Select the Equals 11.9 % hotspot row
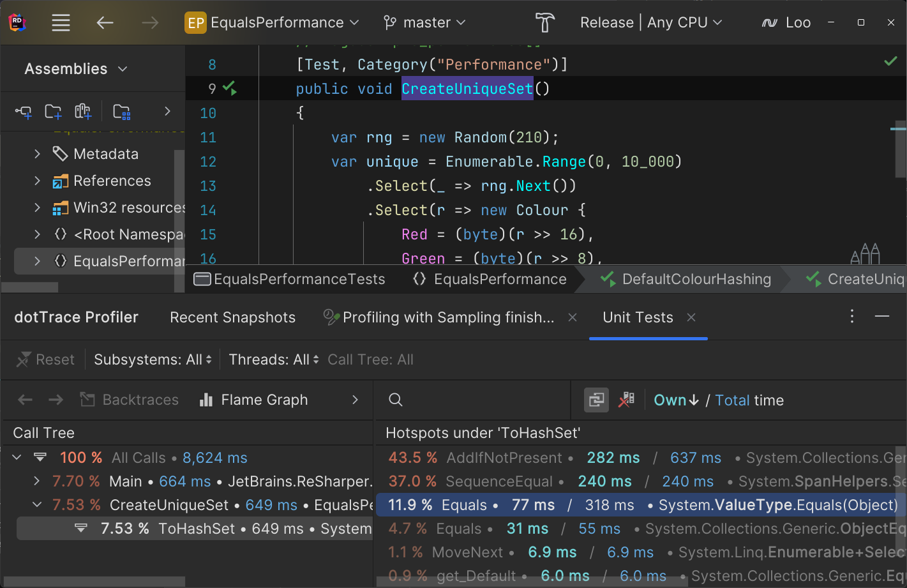 (x=638, y=505)
